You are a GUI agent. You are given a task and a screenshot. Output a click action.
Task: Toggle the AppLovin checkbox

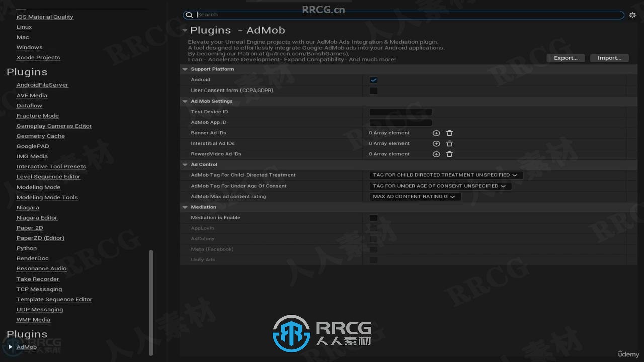373,228
